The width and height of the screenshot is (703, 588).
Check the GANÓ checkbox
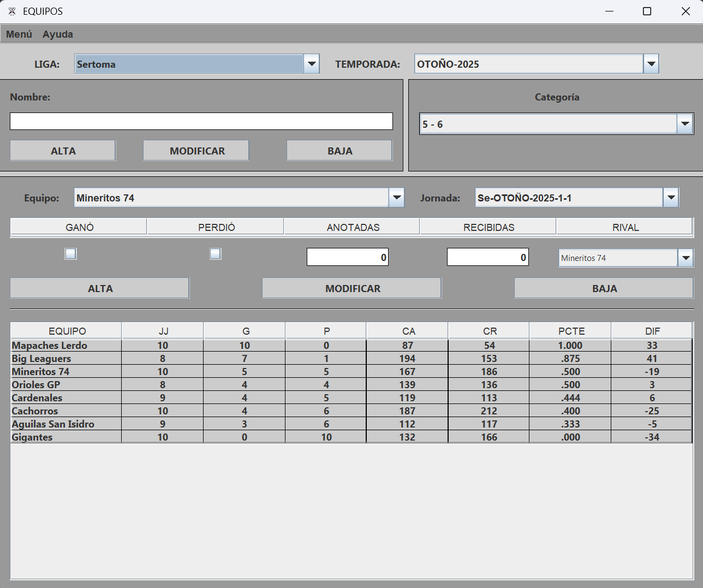pos(70,254)
